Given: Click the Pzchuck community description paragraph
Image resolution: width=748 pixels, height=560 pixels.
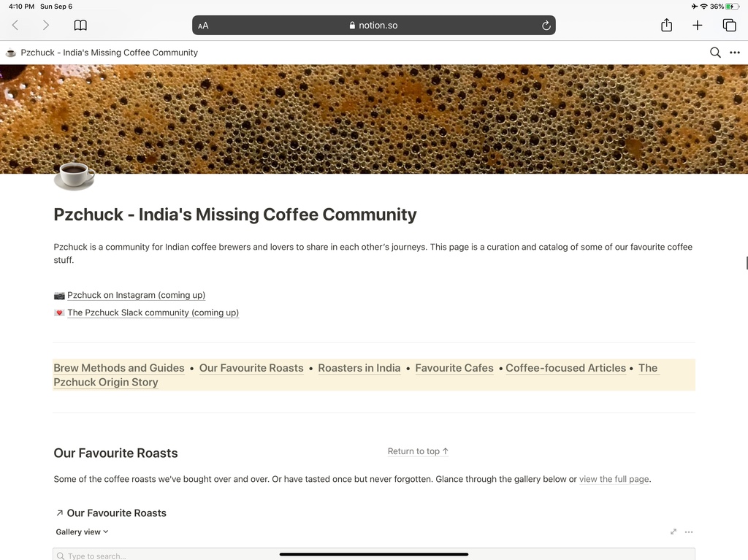Looking at the screenshot, I should point(373,253).
